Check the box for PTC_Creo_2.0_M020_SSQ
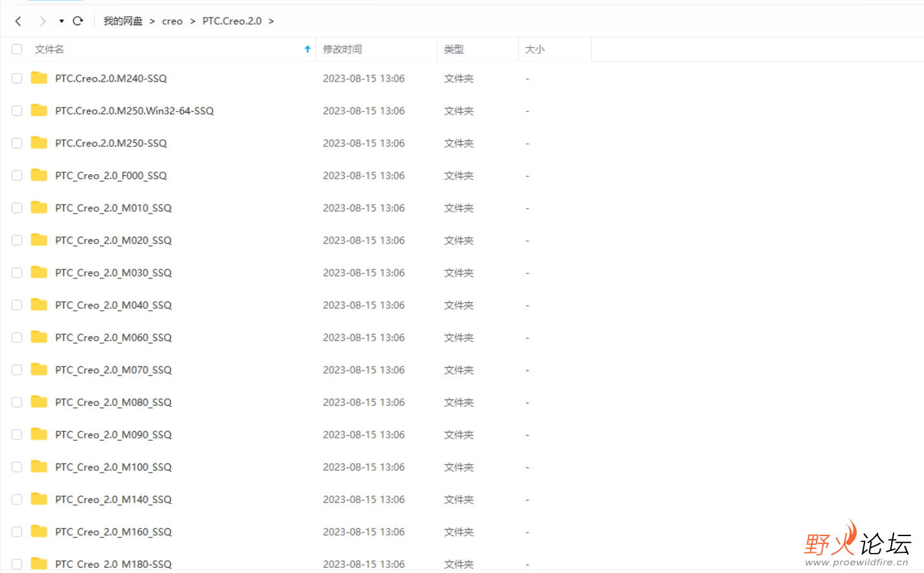The image size is (924, 573). click(17, 240)
